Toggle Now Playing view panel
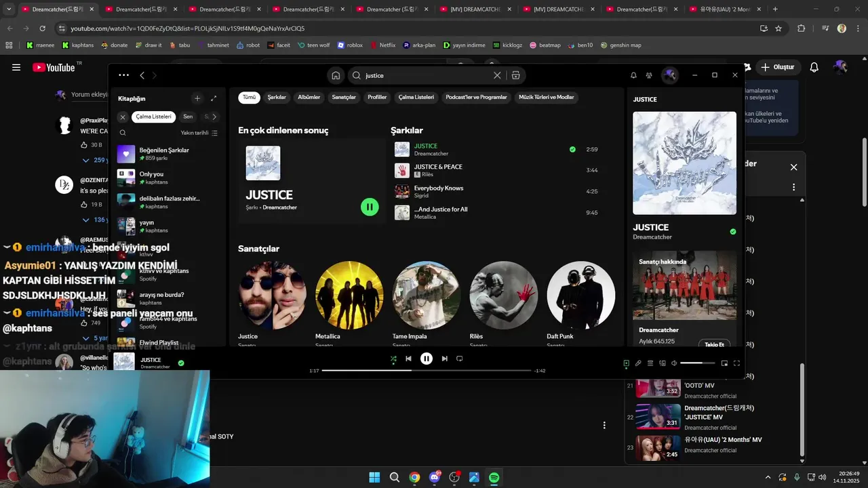This screenshot has width=868, height=488. tap(626, 363)
